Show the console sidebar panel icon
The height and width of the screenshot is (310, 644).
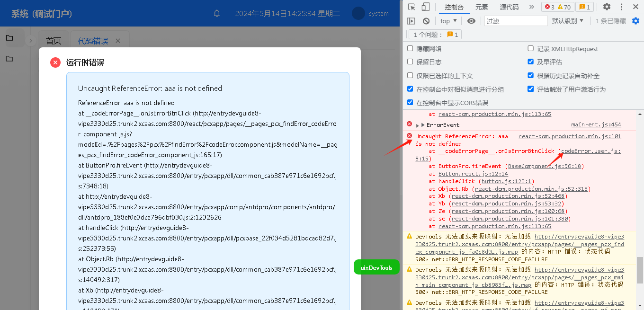pos(411,21)
